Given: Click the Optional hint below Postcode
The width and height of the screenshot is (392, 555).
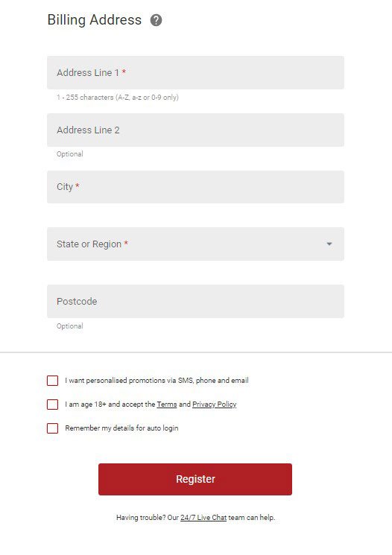Looking at the screenshot, I should (x=70, y=326).
